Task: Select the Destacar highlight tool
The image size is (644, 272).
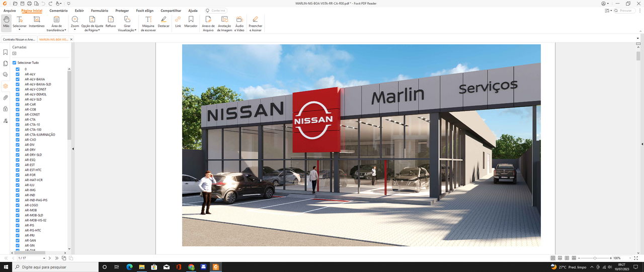Action: coord(164,22)
